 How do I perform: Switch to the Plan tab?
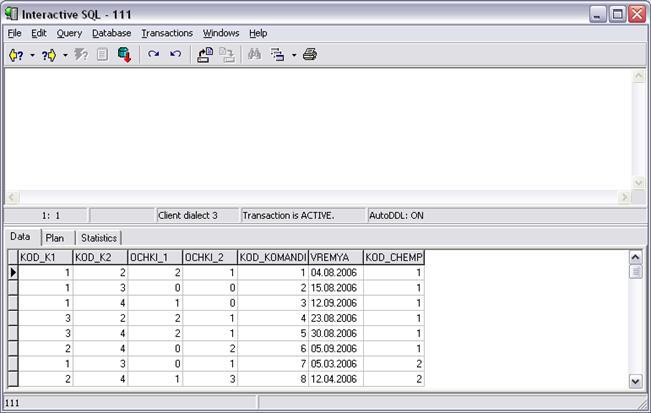[x=54, y=238]
